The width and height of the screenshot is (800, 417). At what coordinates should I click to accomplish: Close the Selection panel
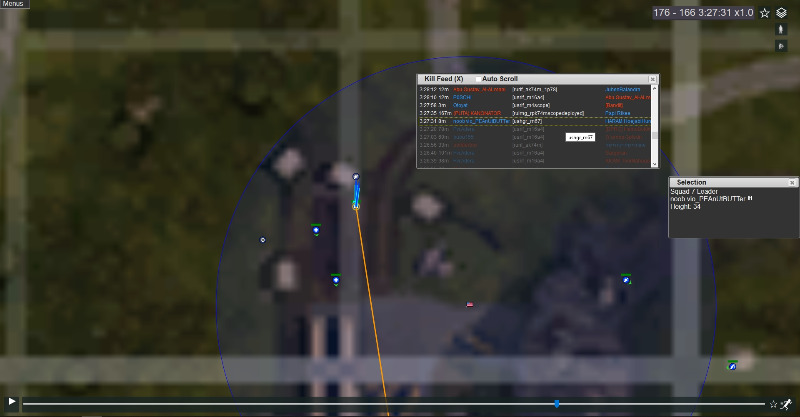point(792,182)
